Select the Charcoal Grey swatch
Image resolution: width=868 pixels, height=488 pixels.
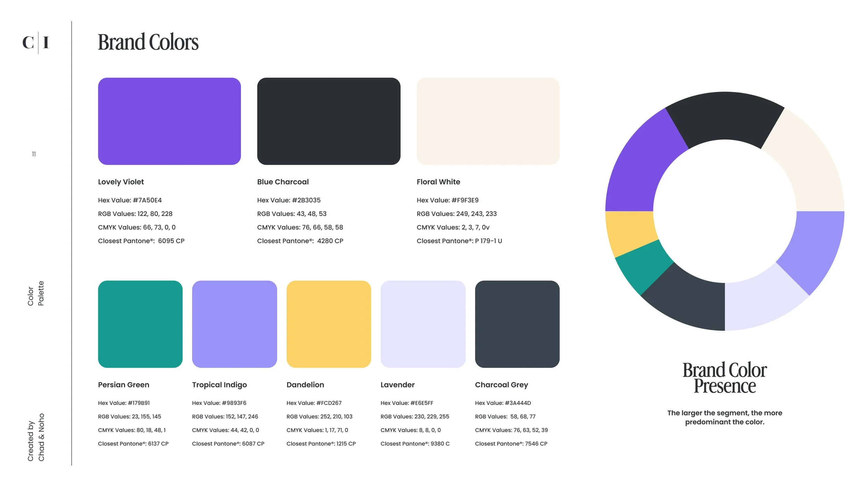tap(517, 324)
